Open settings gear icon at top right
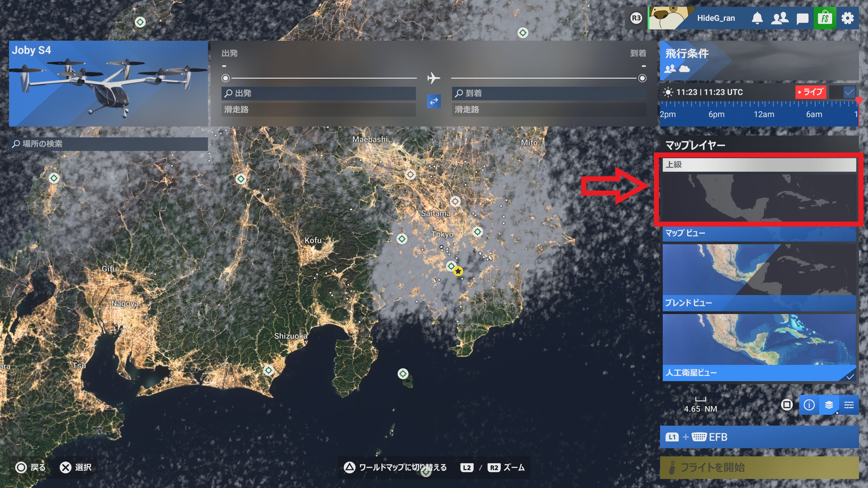The image size is (868, 488). click(847, 18)
